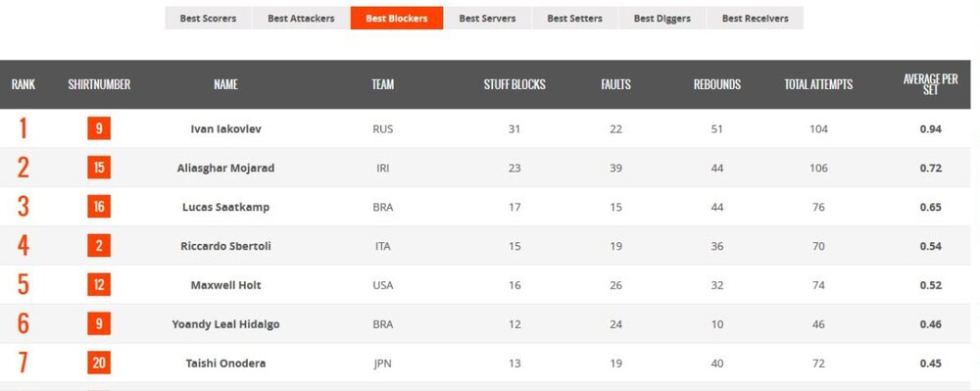The height and width of the screenshot is (391, 980).
Task: Open Aliasghar Mojarad's player link
Action: pos(225,168)
